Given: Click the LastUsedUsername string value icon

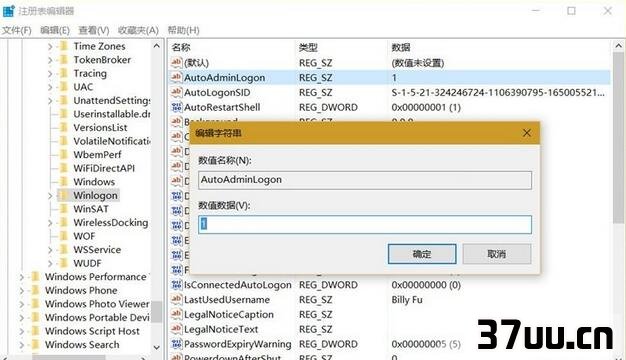Looking at the screenshot, I should [176, 299].
